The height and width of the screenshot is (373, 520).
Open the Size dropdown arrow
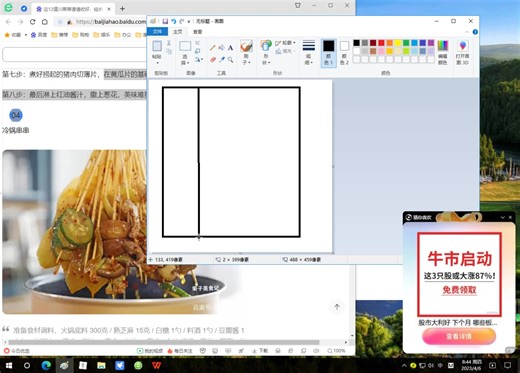pyautogui.click(x=311, y=62)
